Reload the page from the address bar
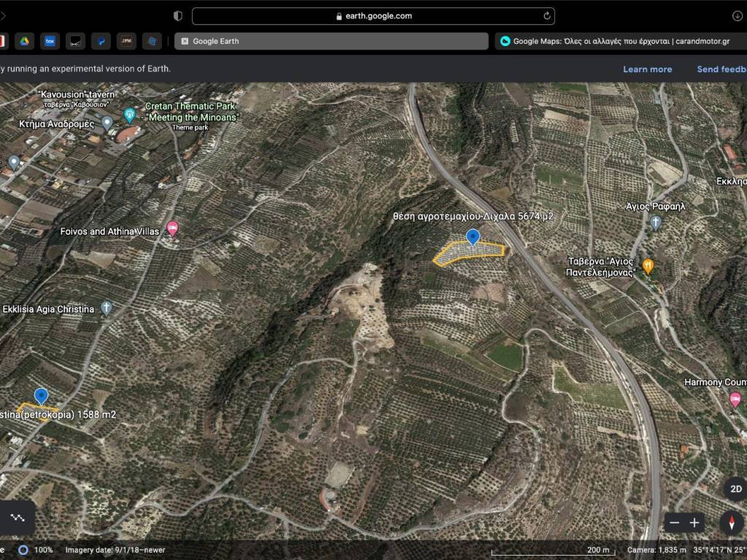Screen dimensions: 747x560 tap(546, 16)
